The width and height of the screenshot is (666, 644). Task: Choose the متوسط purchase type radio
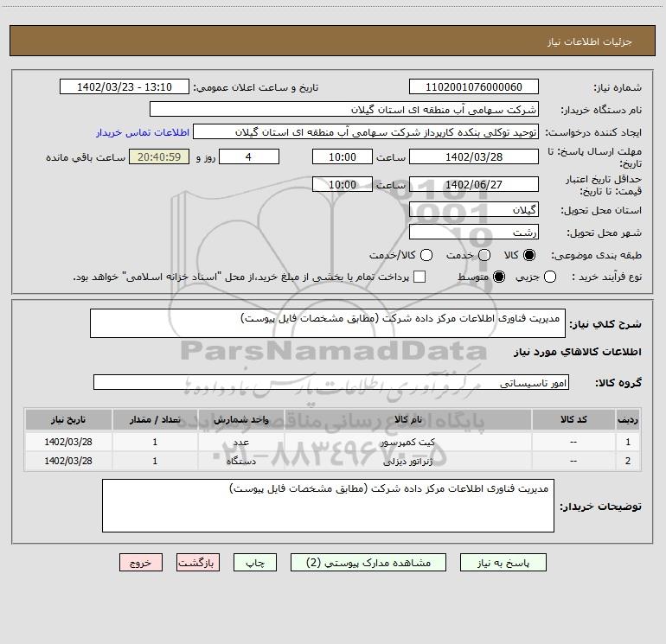coord(499,277)
